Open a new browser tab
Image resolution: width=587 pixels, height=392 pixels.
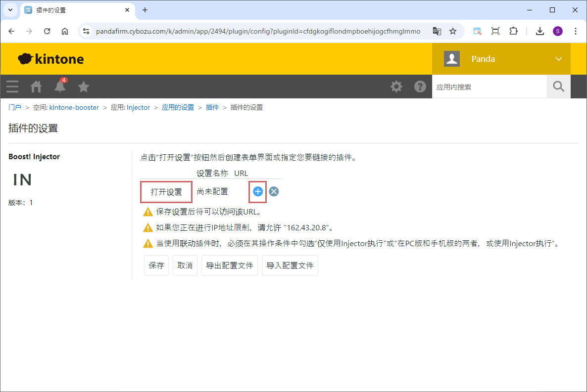point(145,10)
